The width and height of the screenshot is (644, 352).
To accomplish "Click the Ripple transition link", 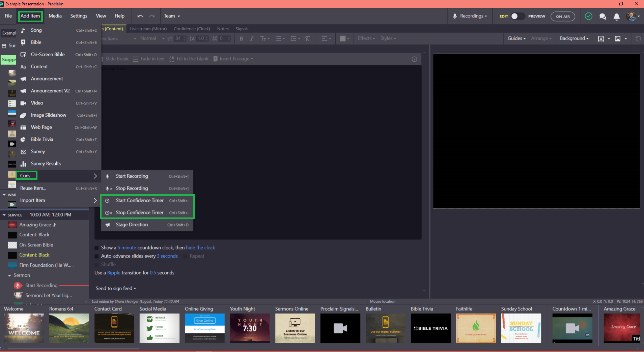I will (x=114, y=273).
